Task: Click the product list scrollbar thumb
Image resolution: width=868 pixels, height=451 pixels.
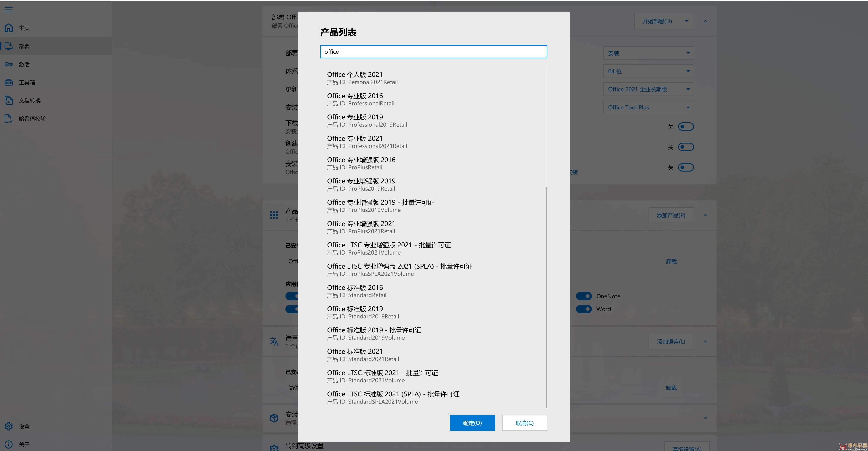Action: coord(546,298)
